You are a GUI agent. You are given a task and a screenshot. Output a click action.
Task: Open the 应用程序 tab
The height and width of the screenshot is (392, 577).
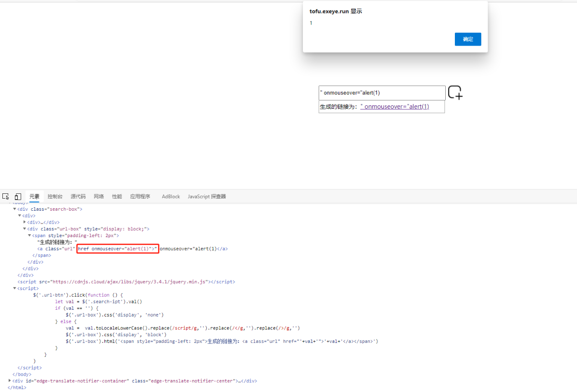140,196
